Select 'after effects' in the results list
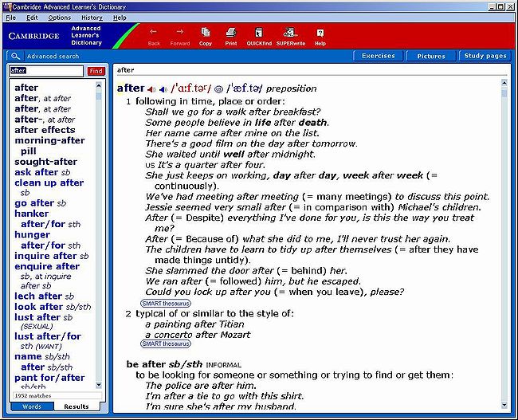 pos(45,130)
